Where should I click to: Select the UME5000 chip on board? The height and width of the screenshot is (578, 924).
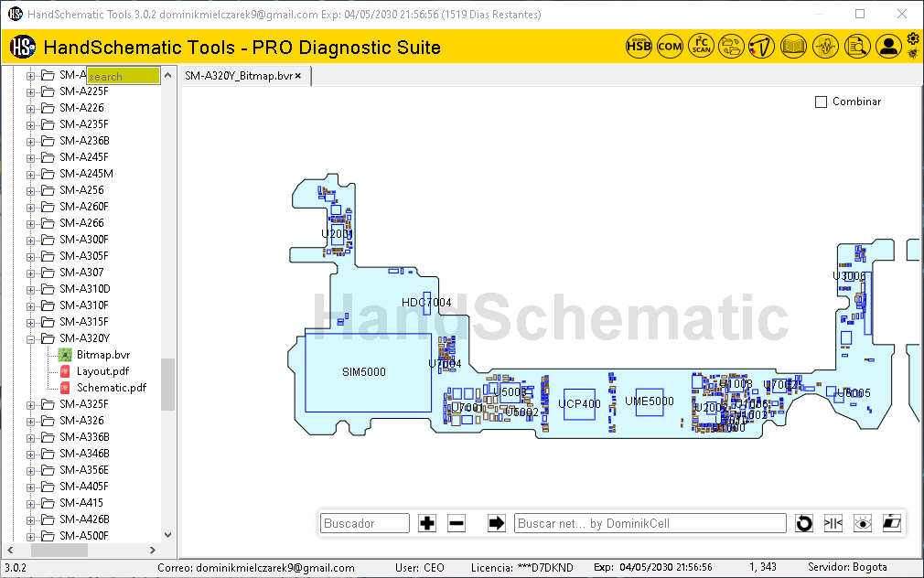click(650, 401)
